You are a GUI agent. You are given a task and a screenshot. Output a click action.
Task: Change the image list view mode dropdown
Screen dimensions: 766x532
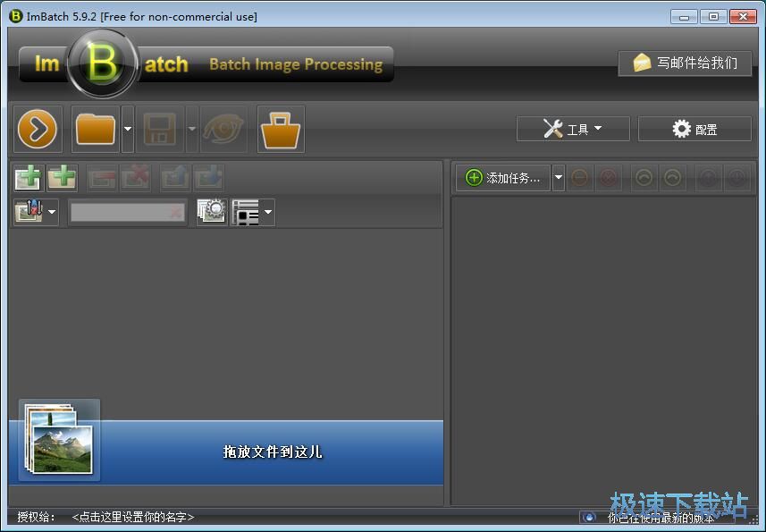(253, 212)
